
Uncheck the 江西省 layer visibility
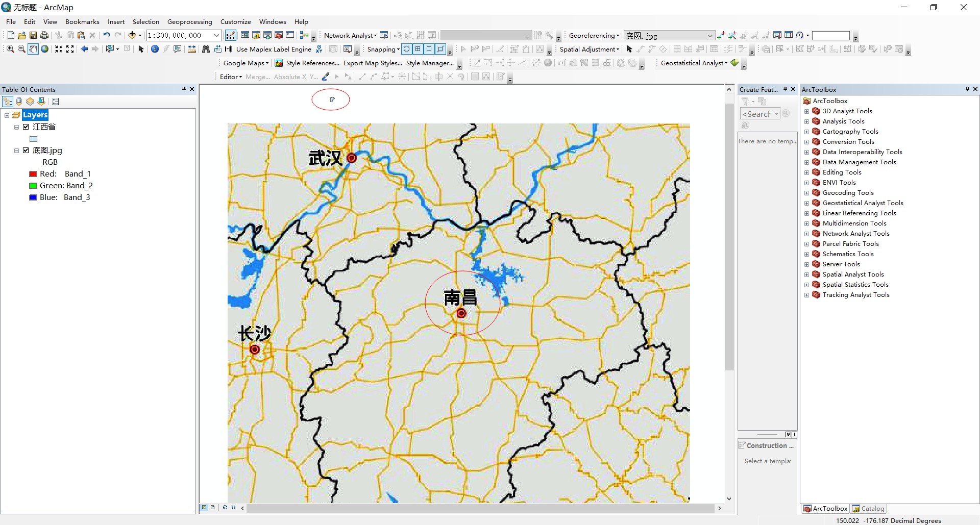click(26, 127)
